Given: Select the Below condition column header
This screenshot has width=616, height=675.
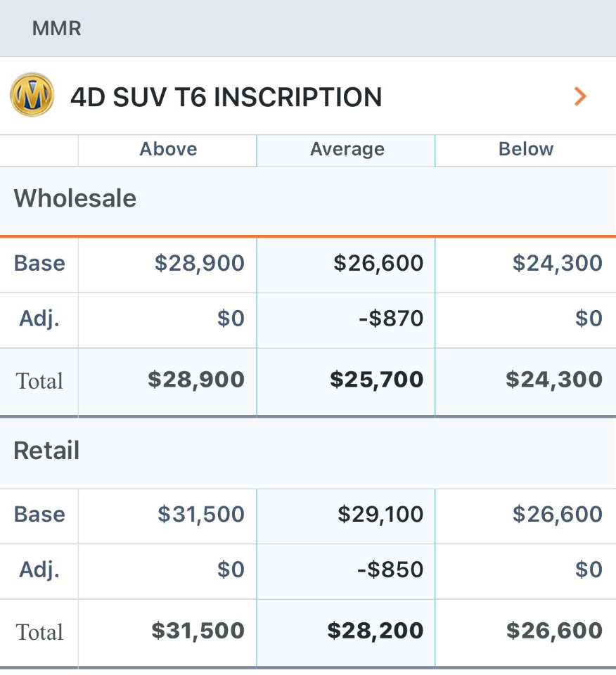Looking at the screenshot, I should point(525,149).
